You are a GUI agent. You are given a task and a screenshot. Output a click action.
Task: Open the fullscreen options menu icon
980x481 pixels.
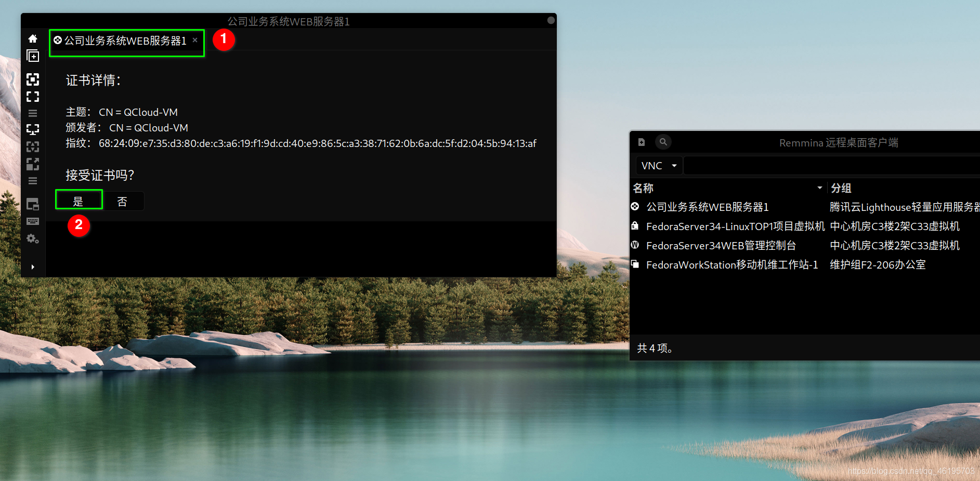tap(33, 113)
